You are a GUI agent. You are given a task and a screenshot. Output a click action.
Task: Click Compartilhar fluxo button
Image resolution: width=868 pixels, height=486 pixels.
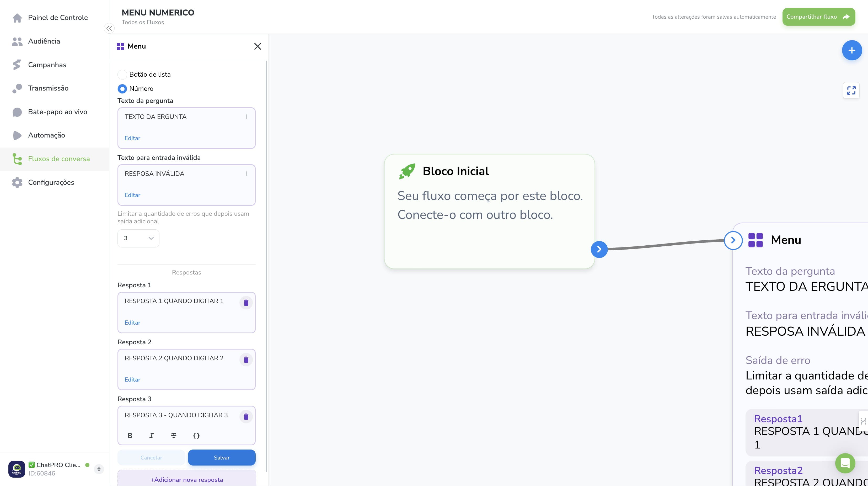tap(818, 17)
